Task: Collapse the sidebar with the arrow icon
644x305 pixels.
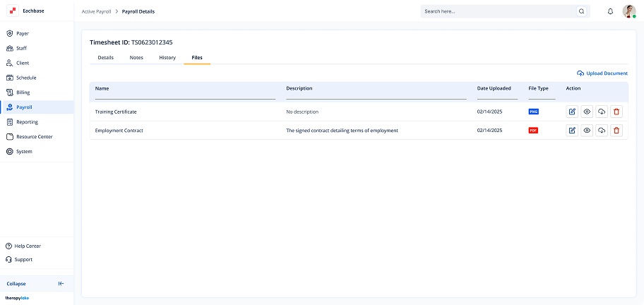Action: click(61, 284)
